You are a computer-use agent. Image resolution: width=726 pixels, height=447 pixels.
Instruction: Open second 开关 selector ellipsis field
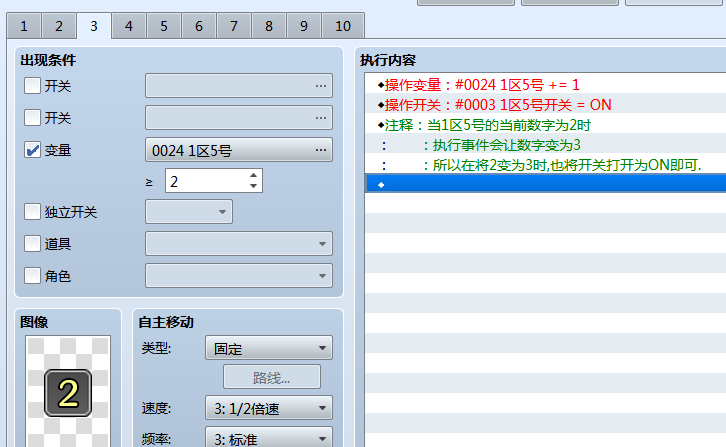pos(239,118)
